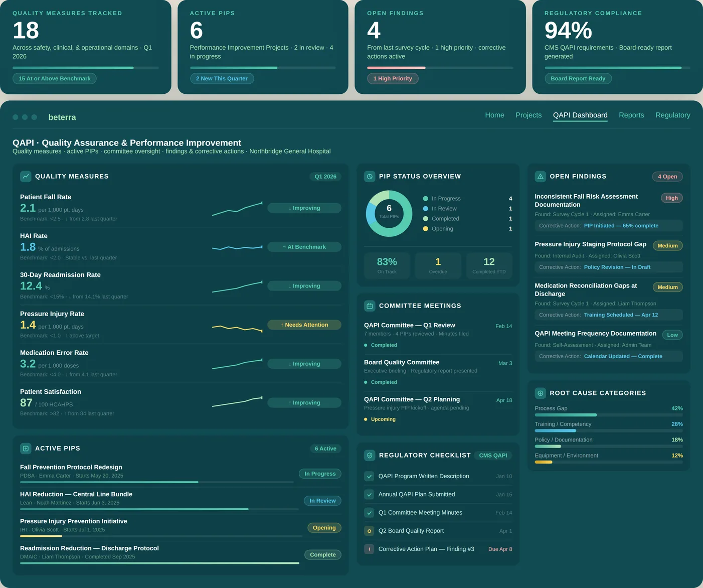Click the Board Report Ready button
The width and height of the screenshot is (703, 588).
tap(578, 78)
